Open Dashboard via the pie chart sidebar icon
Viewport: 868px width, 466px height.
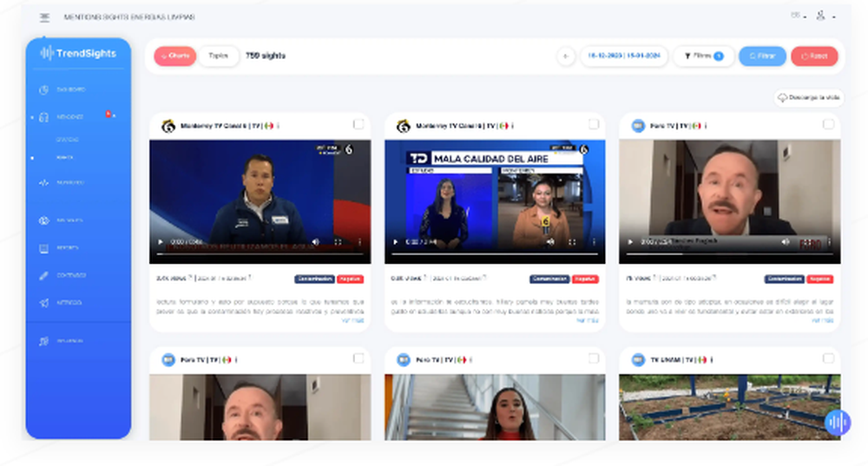click(43, 89)
